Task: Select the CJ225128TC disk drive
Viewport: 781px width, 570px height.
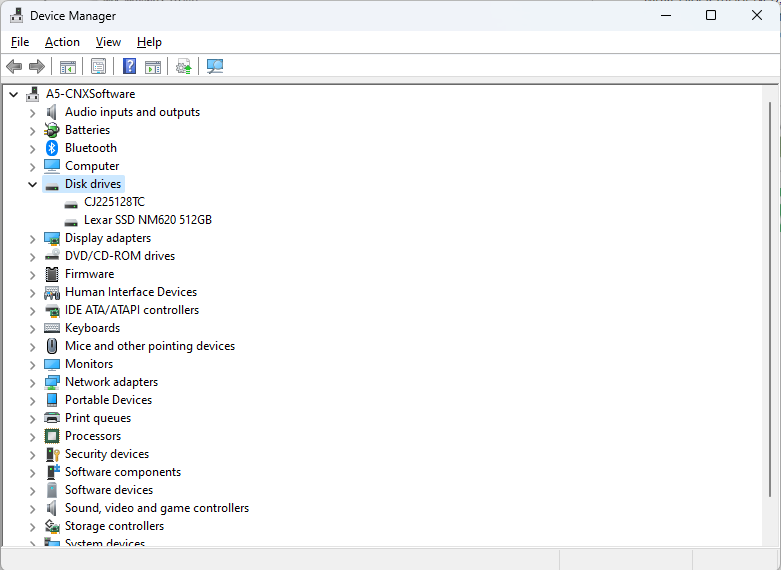Action: tap(115, 202)
